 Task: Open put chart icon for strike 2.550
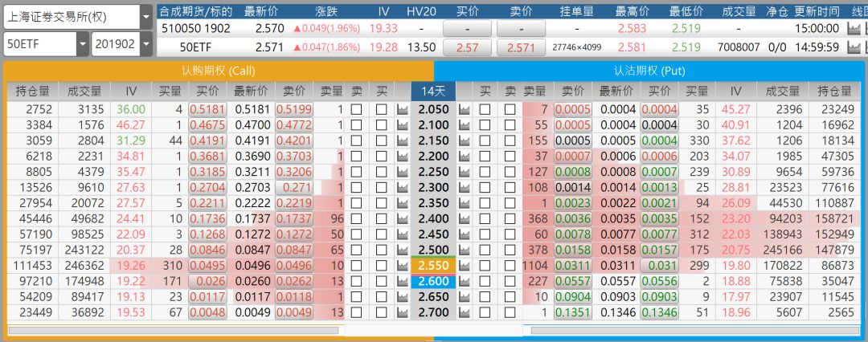tap(464, 266)
